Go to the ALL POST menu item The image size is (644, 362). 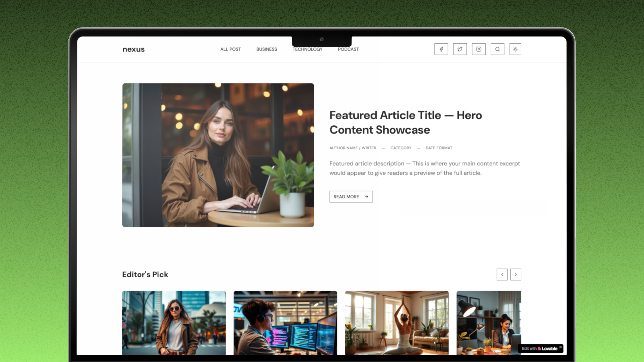point(230,49)
